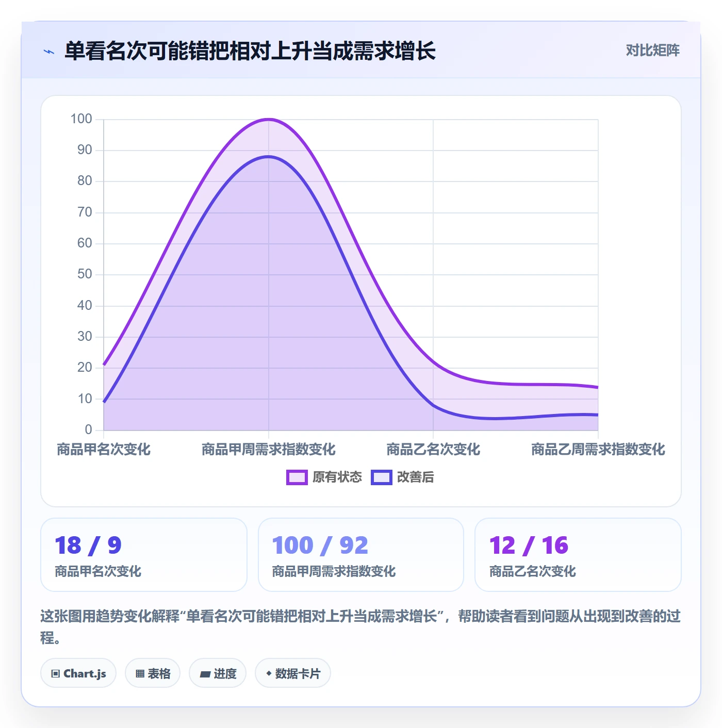Click the 原有状态 starting point near 21

tap(104, 365)
